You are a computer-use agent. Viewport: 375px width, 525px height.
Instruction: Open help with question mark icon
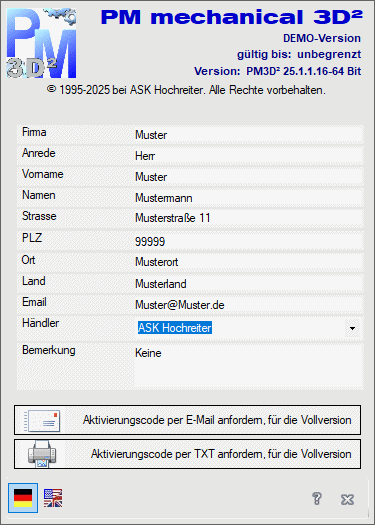point(317,499)
